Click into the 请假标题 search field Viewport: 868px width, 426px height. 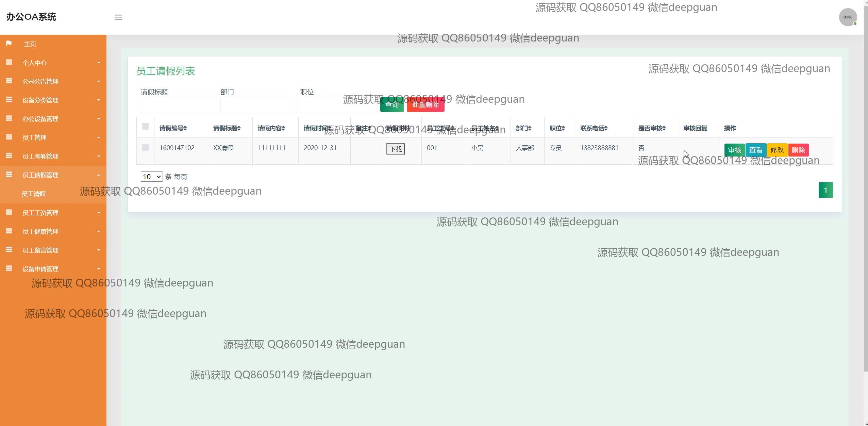179,105
